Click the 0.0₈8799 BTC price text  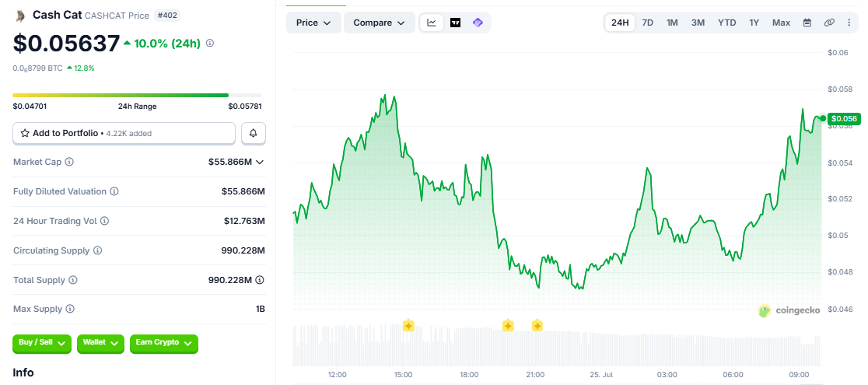[37, 68]
